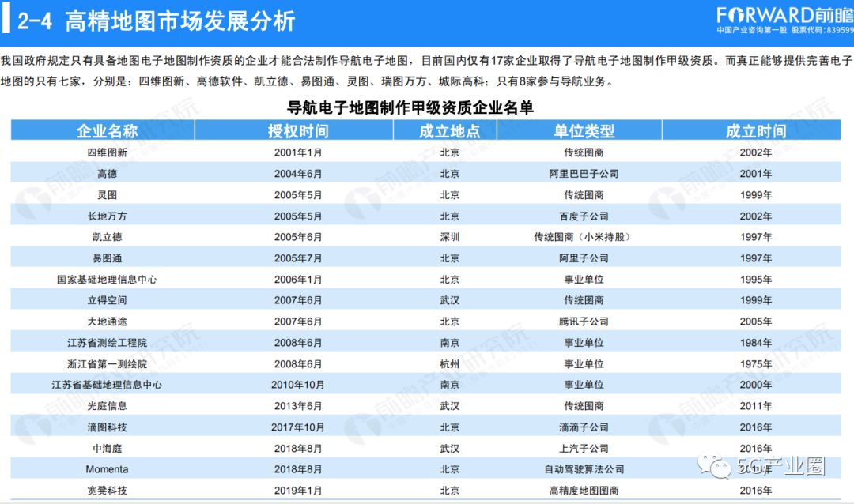Click unit type 传统图商（小米持股）
Image resolution: width=854 pixels, height=504 pixels.
click(582, 237)
